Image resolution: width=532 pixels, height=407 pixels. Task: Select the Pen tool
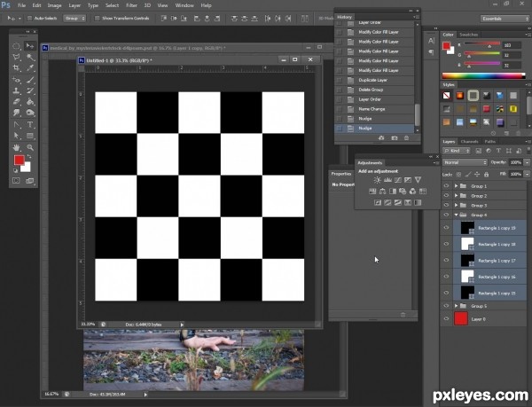[16, 124]
